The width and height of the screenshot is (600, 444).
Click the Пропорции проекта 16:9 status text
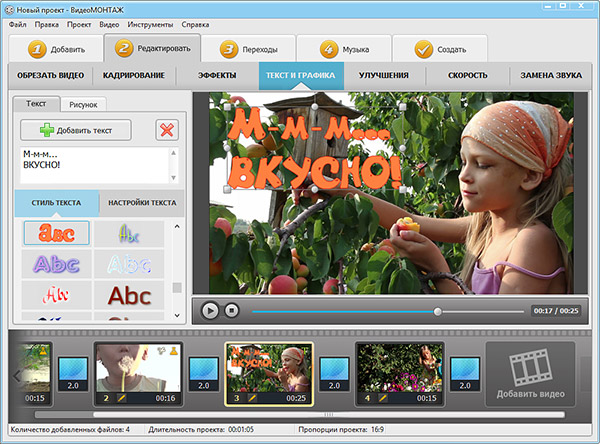click(x=341, y=429)
